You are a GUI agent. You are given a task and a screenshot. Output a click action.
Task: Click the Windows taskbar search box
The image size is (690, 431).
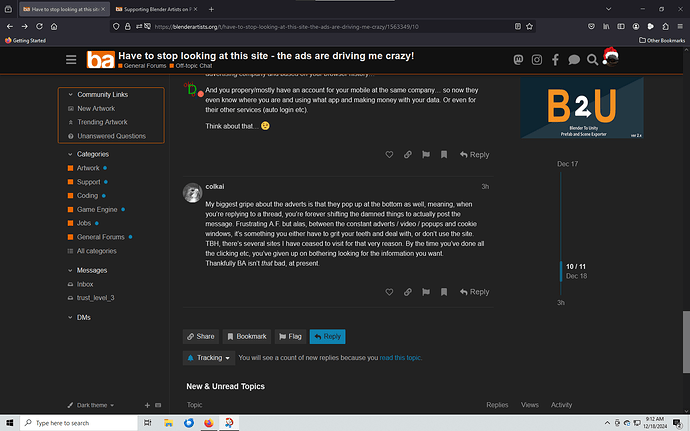(x=79, y=423)
